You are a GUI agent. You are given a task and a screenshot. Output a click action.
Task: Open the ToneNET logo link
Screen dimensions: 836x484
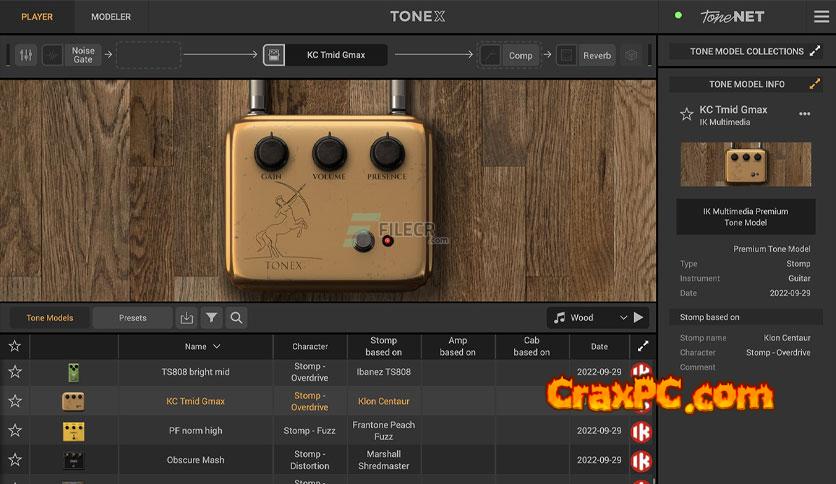[x=732, y=17]
